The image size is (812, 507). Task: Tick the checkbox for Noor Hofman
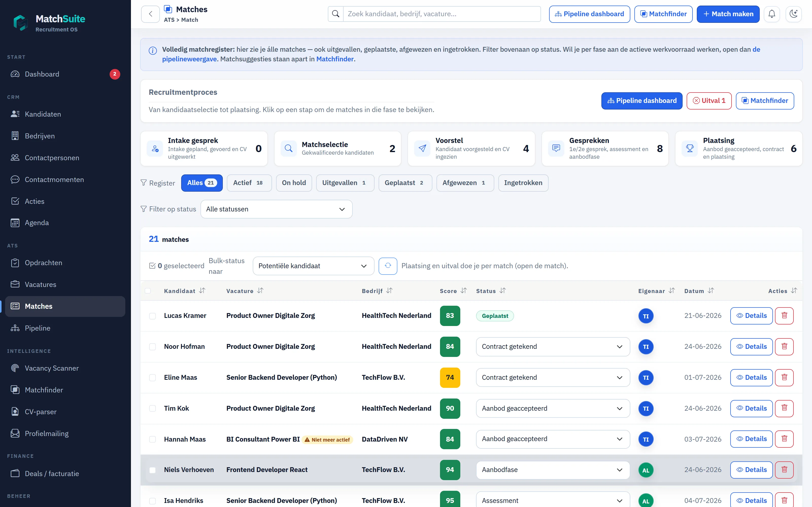(152, 347)
